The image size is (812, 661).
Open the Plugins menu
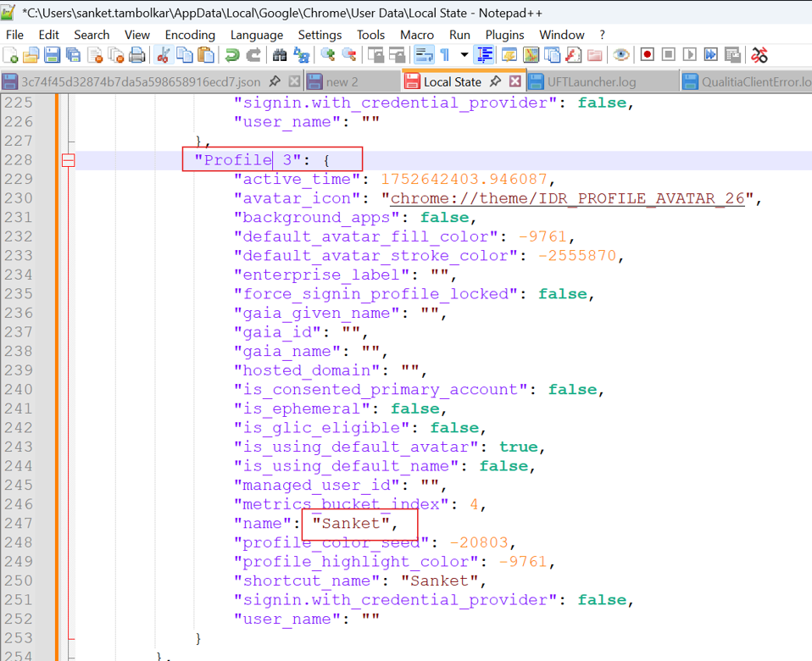click(x=505, y=35)
